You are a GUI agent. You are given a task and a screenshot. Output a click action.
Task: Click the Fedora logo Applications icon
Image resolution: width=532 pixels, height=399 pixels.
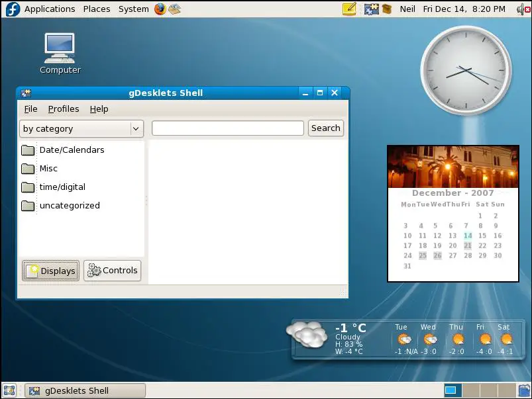[13, 9]
